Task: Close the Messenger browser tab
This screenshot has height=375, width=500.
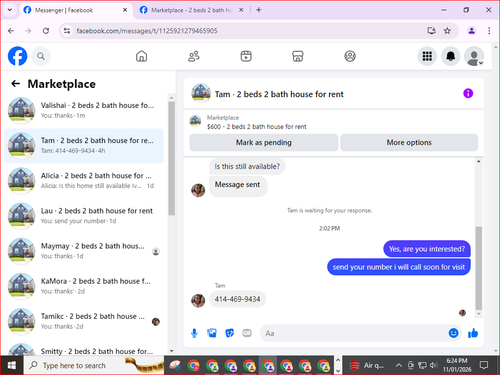Action: 125,10
